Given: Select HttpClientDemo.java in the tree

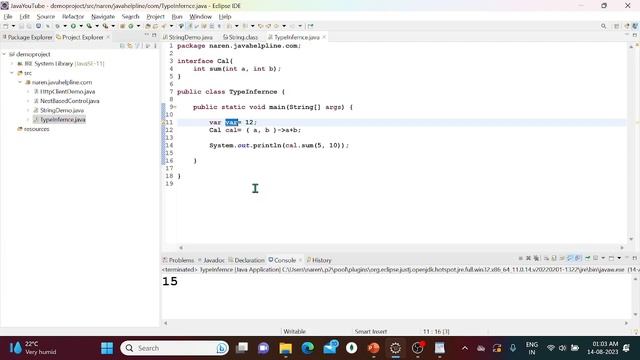Looking at the screenshot, I should (64, 92).
